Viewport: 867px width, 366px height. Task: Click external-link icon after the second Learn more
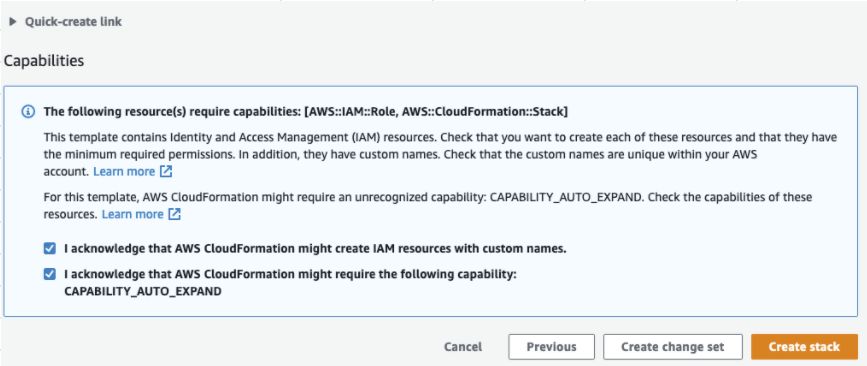[175, 214]
